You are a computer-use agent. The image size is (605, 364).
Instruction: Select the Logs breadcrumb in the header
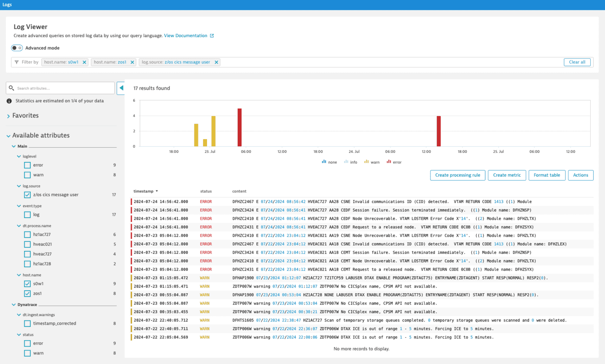(7, 5)
